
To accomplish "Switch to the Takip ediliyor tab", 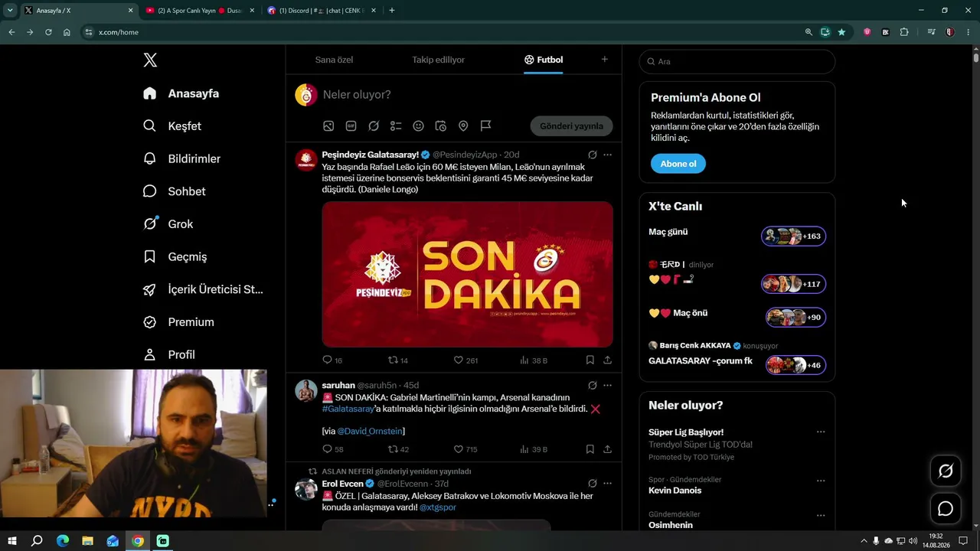I will 438,60.
